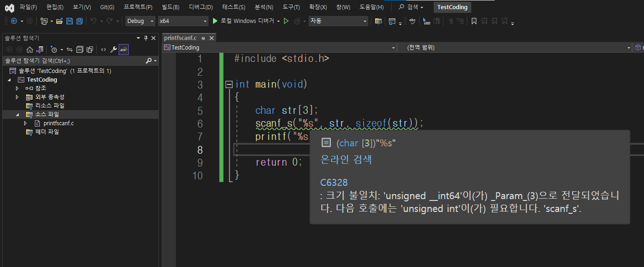Toggle Show All Files in Solution Explorer
Image resolution: width=644 pixels, height=267 pixels.
tap(90, 50)
